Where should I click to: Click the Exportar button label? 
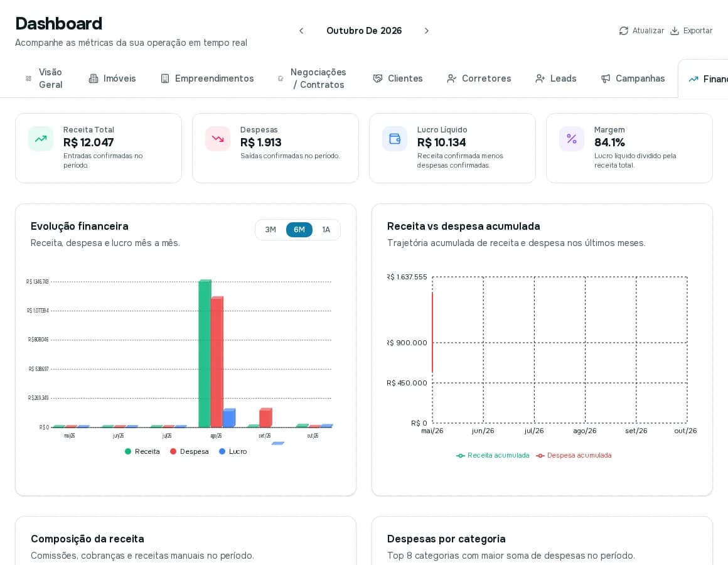point(697,31)
